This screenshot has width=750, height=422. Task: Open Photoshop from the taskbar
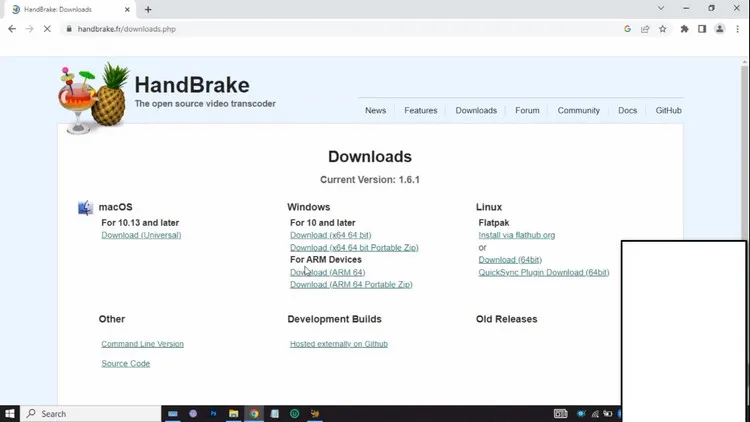click(x=213, y=413)
